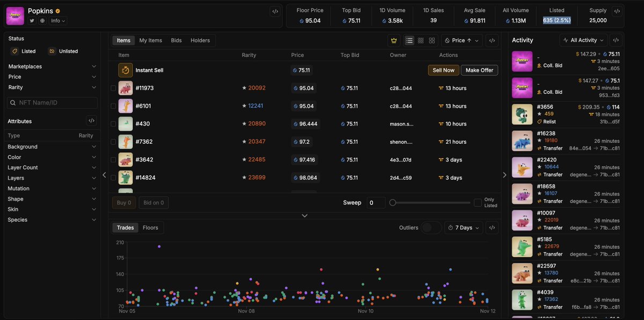The image size is (644, 320).
Task: Open thumbnail of item #6101
Action: (x=125, y=106)
